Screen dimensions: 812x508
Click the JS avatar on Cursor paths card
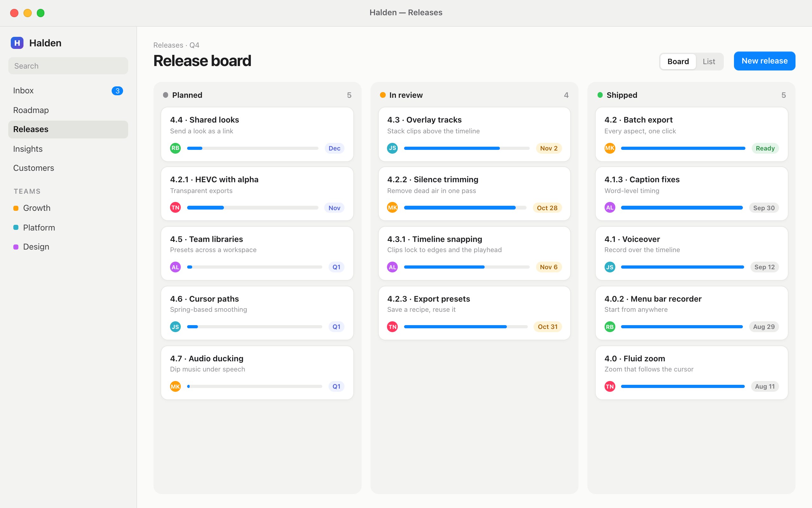[x=175, y=327]
